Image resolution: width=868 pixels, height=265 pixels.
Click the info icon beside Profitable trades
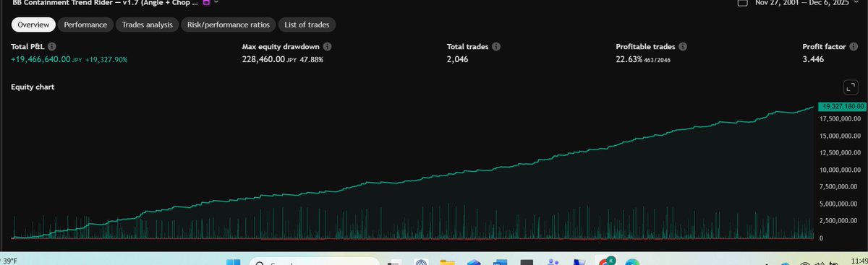[x=682, y=46]
